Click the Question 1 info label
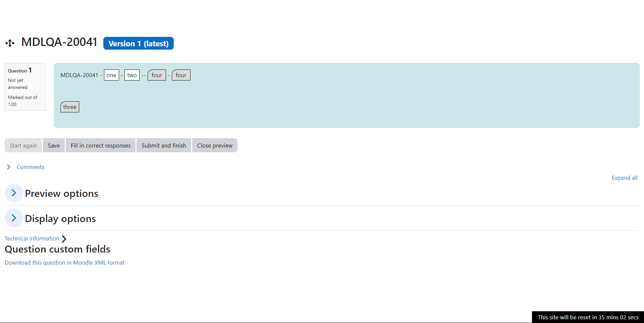Image resolution: width=644 pixels, height=323 pixels. pos(20,70)
